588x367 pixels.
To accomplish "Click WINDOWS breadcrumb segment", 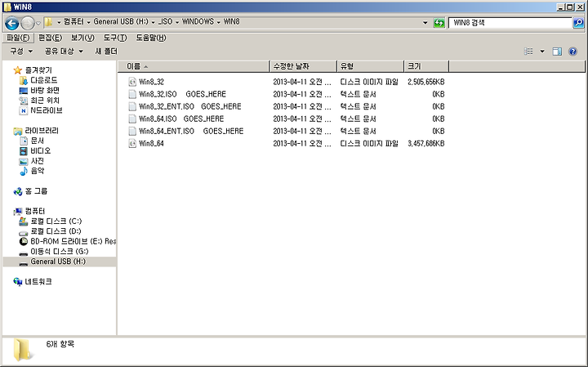I will [198, 22].
